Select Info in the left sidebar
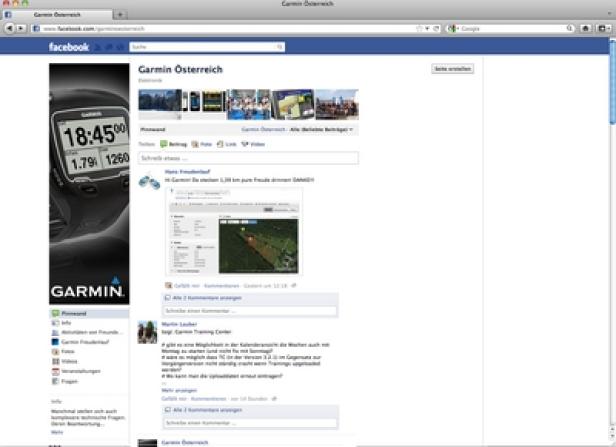The height and width of the screenshot is (447, 616). click(x=66, y=322)
